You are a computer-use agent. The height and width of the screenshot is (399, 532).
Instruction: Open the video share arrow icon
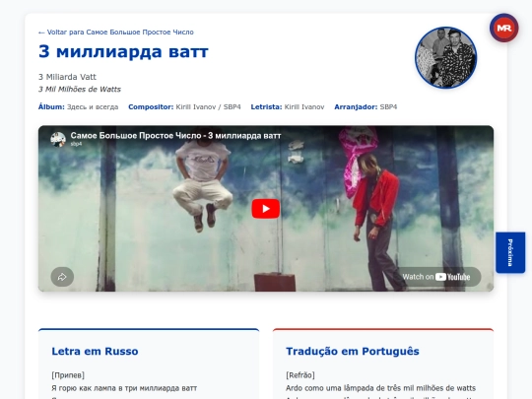pyautogui.click(x=62, y=277)
